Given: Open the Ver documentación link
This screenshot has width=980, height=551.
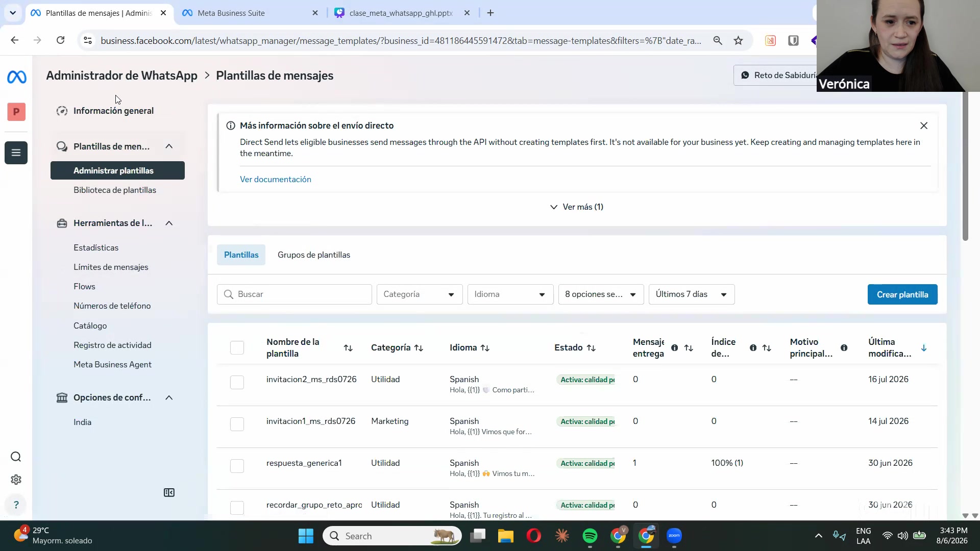Looking at the screenshot, I should (x=276, y=179).
